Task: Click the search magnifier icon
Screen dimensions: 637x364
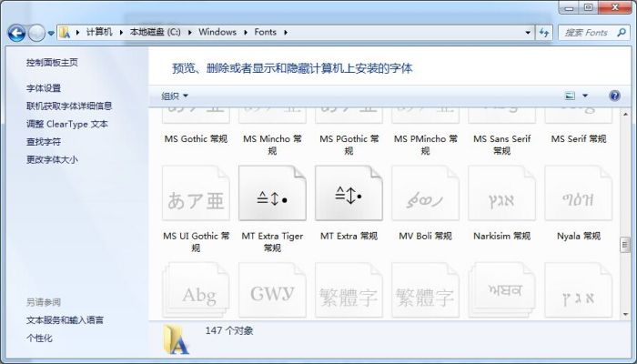Action: [x=622, y=32]
